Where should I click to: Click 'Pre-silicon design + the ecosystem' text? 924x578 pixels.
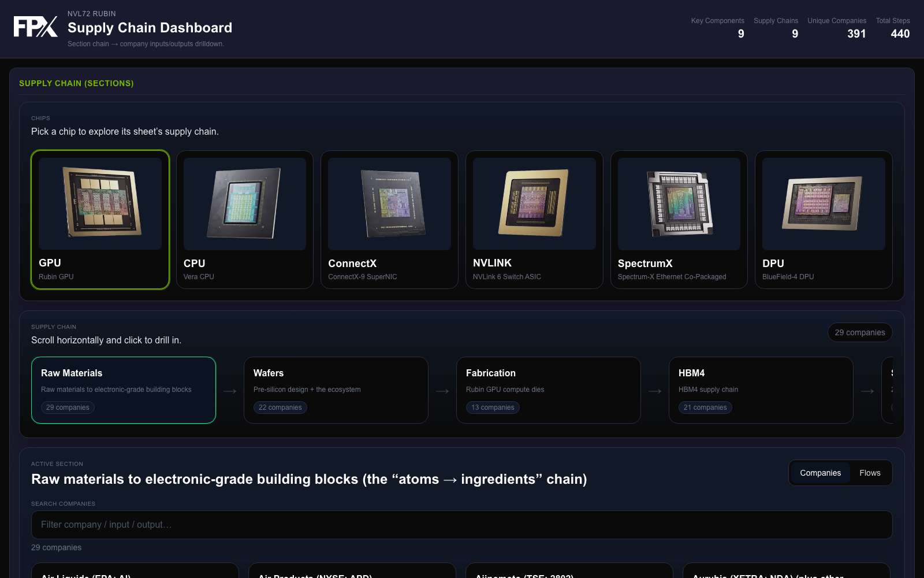tap(307, 390)
